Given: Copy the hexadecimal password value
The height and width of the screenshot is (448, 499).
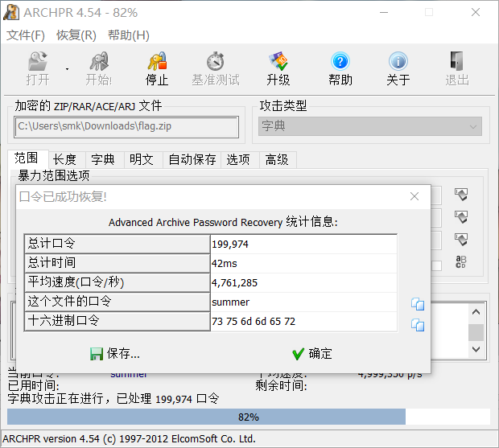Looking at the screenshot, I should [x=418, y=325].
